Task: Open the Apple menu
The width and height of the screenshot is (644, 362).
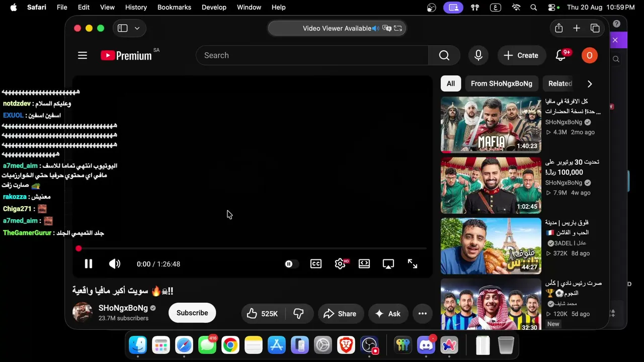Action: [14, 8]
